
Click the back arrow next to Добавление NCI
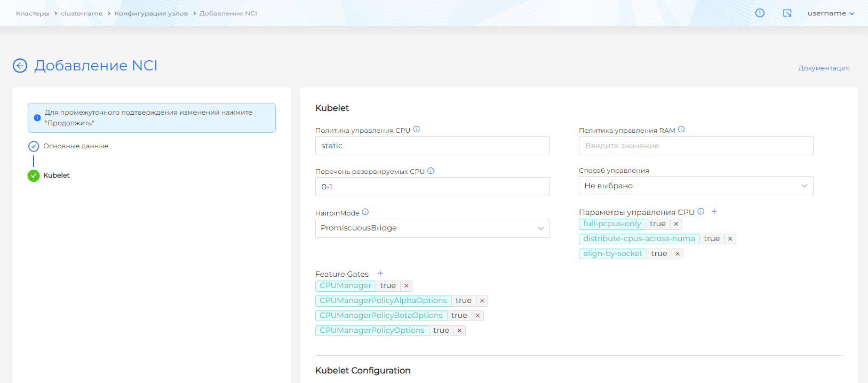click(20, 66)
